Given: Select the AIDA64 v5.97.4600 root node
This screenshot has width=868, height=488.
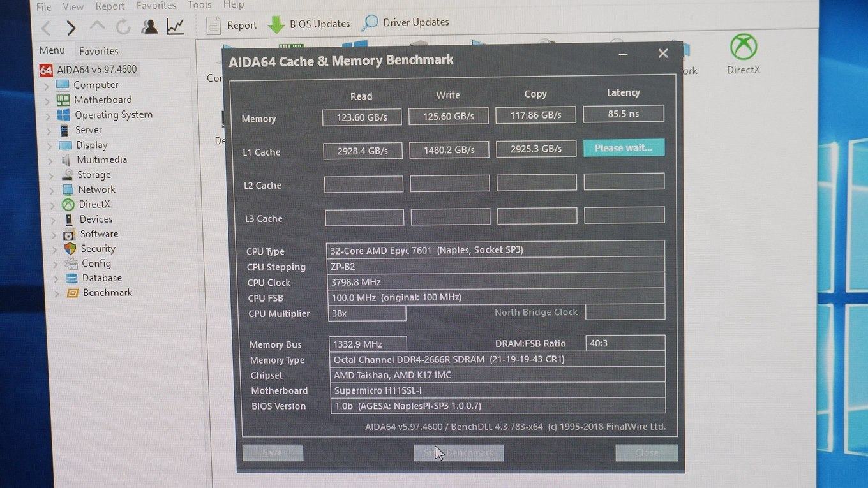Looking at the screenshot, I should 88,70.
